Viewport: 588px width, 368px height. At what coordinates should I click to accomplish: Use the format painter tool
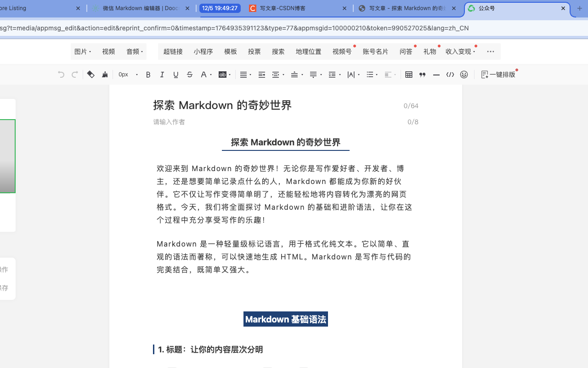coord(105,74)
